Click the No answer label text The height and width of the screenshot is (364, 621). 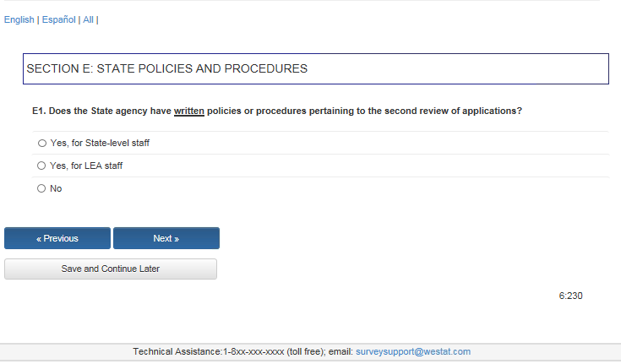click(56, 189)
